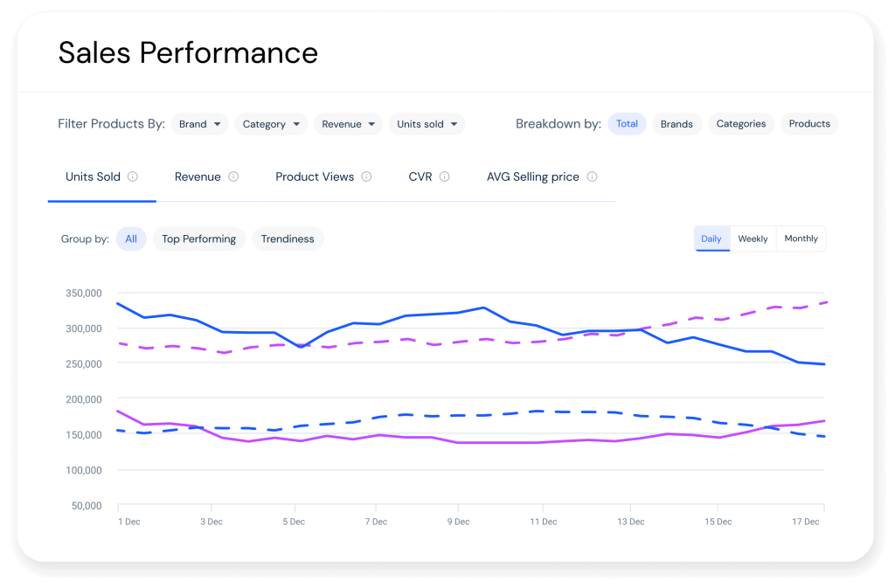Set breakdown to Products
895x588 pixels.
(809, 123)
